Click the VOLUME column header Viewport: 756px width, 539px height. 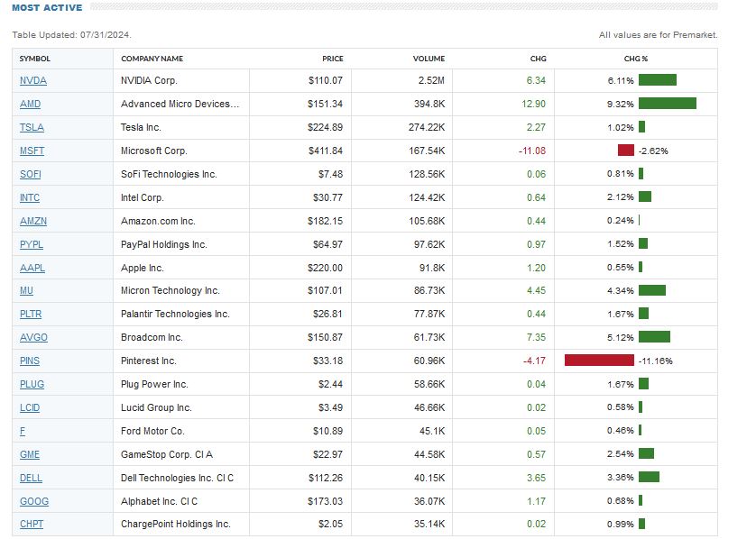pyautogui.click(x=429, y=59)
